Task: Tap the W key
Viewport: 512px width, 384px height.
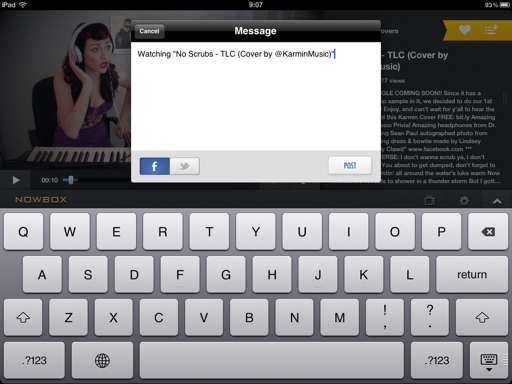Action: [x=70, y=232]
